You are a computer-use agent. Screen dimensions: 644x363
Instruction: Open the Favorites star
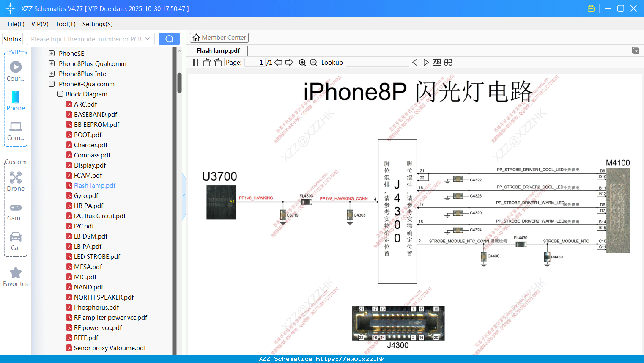coord(16,277)
